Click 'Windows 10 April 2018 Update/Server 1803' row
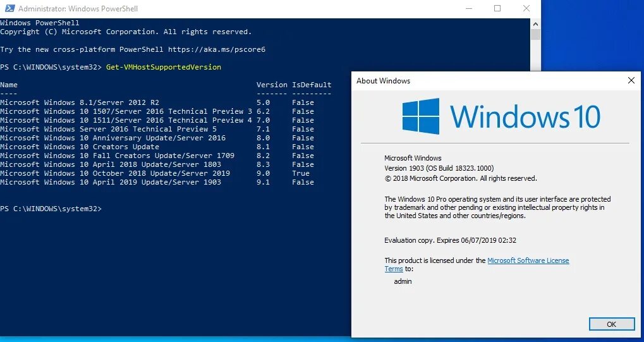This screenshot has width=644, height=342. pyautogui.click(x=157, y=164)
